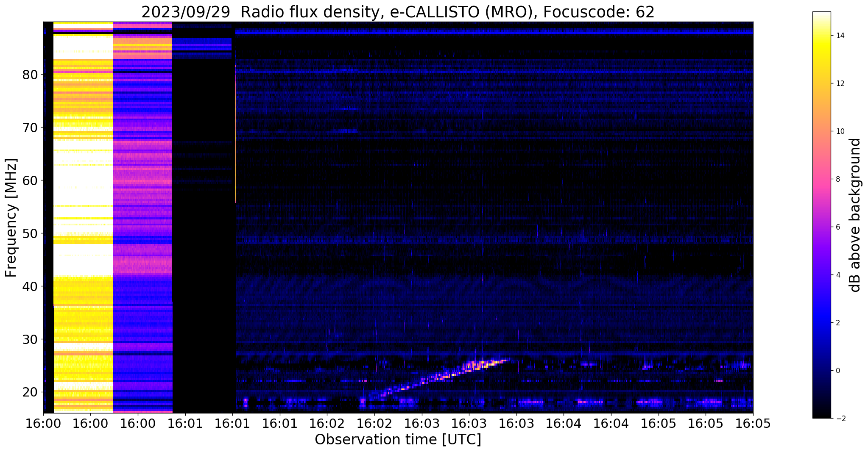The width and height of the screenshot is (868, 452).
Task: Click the 'Frequency [MHz]' y-axis label
Action: [11, 218]
